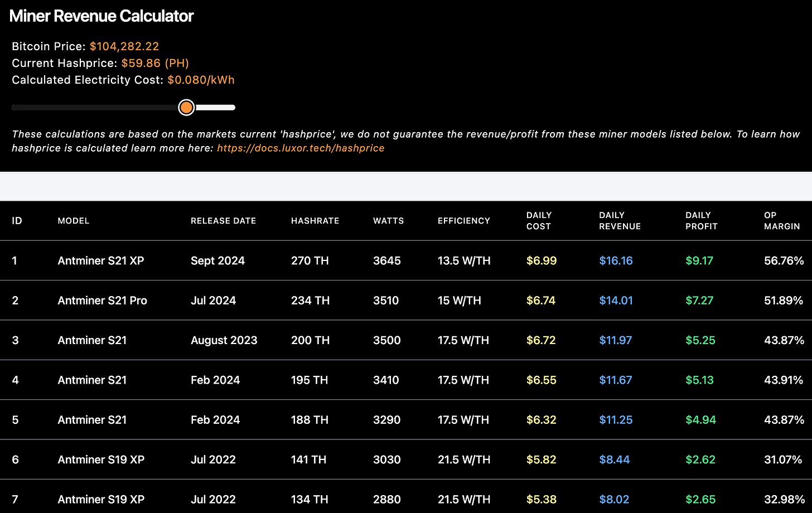This screenshot has height=513, width=812.
Task: Click the MODEL column header
Action: coord(74,221)
